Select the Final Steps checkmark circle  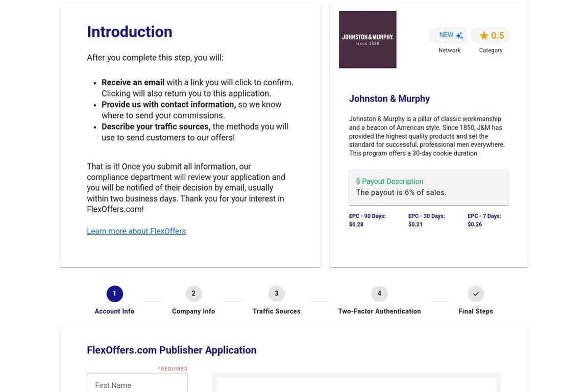[x=476, y=293]
